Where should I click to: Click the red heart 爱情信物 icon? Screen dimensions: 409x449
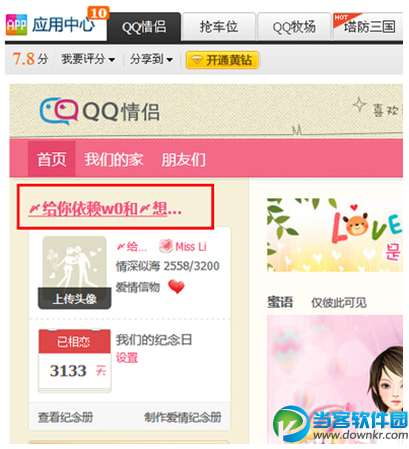(176, 287)
